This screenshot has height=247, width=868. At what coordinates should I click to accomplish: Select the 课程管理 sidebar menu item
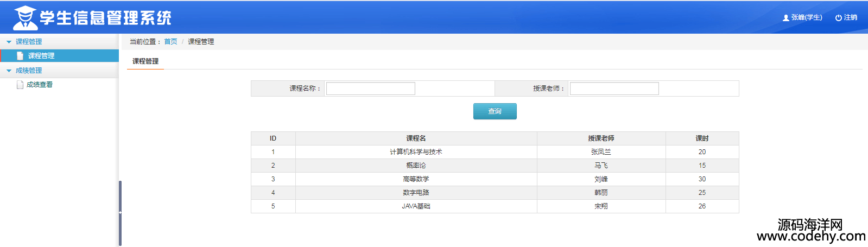41,56
